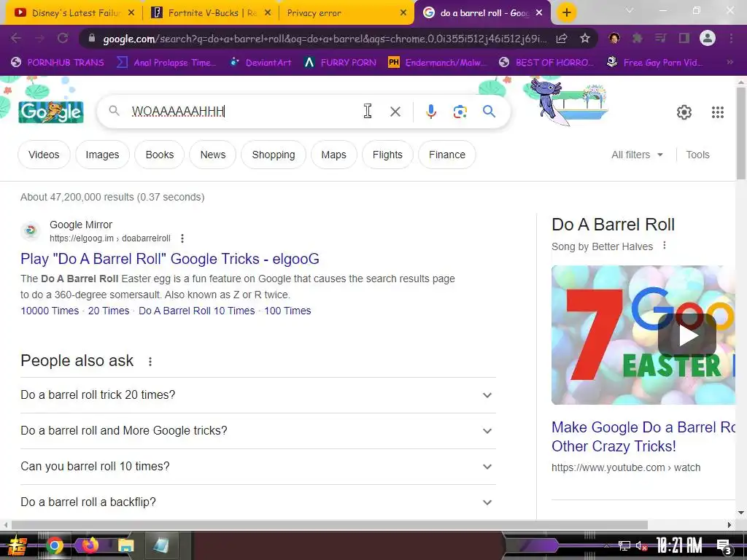Click the voice search microphone icon
Screen dimensions: 747x560
[x=430, y=112]
